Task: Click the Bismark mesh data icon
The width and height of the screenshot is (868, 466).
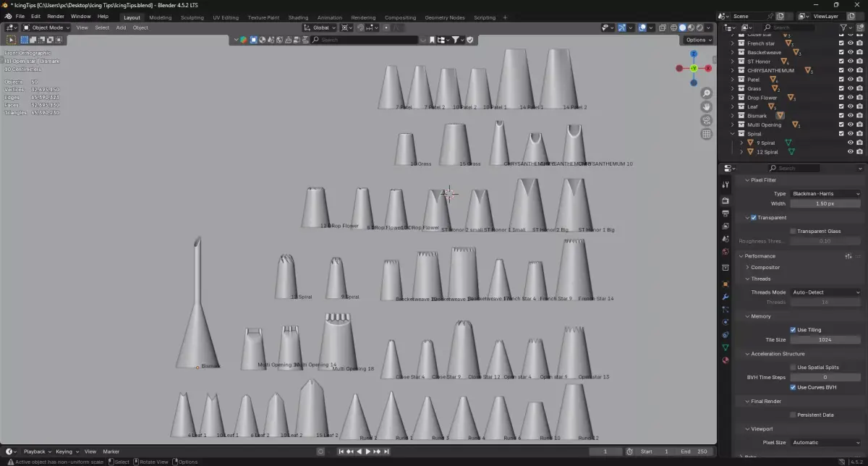Action: coord(780,116)
